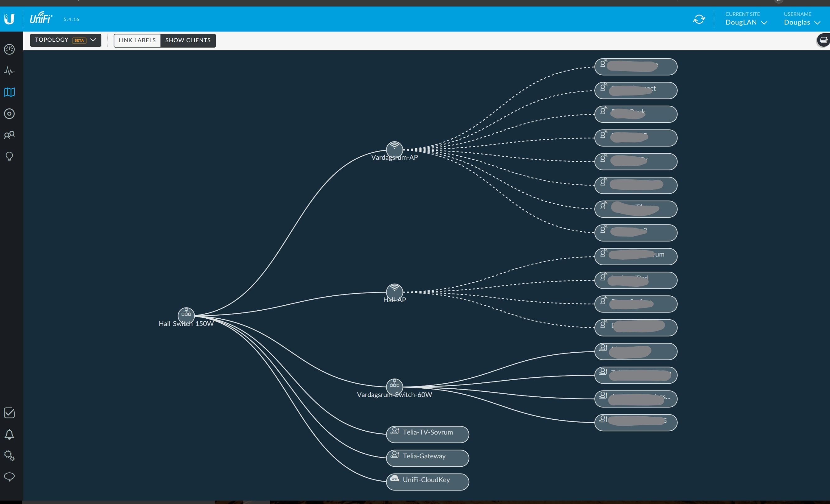Open controller Settings via the gear icon
The width and height of the screenshot is (830, 504).
click(x=9, y=455)
